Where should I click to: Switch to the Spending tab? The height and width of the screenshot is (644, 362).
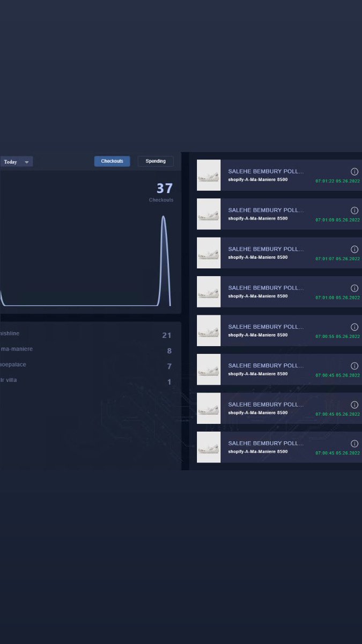click(x=156, y=161)
